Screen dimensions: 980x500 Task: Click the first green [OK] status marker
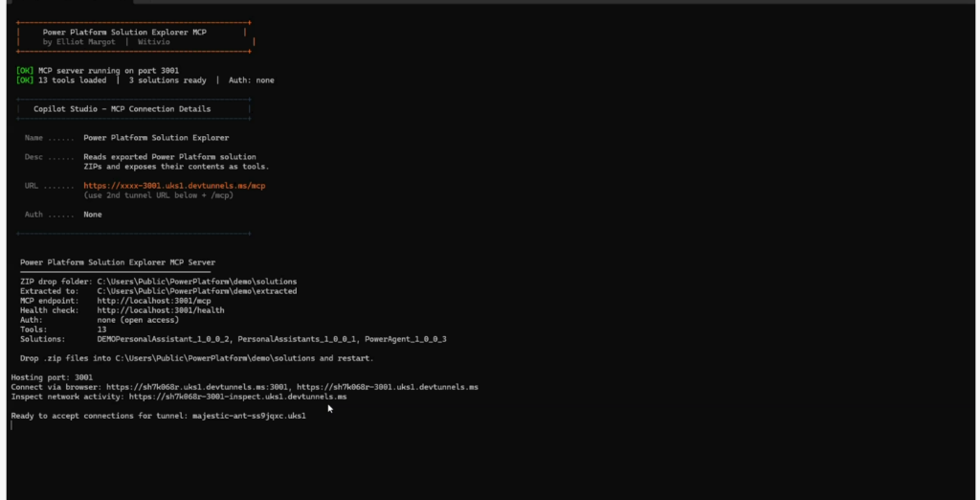tap(25, 71)
